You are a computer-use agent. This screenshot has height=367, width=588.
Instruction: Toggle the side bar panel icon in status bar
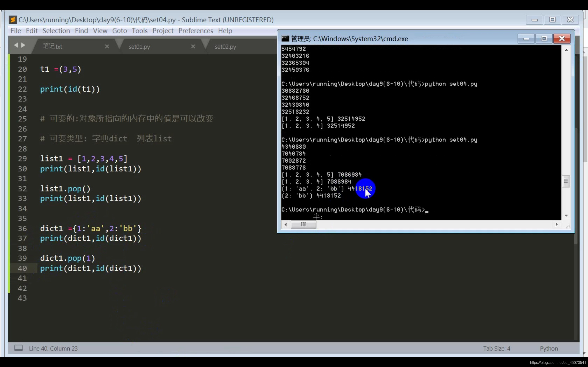18,348
